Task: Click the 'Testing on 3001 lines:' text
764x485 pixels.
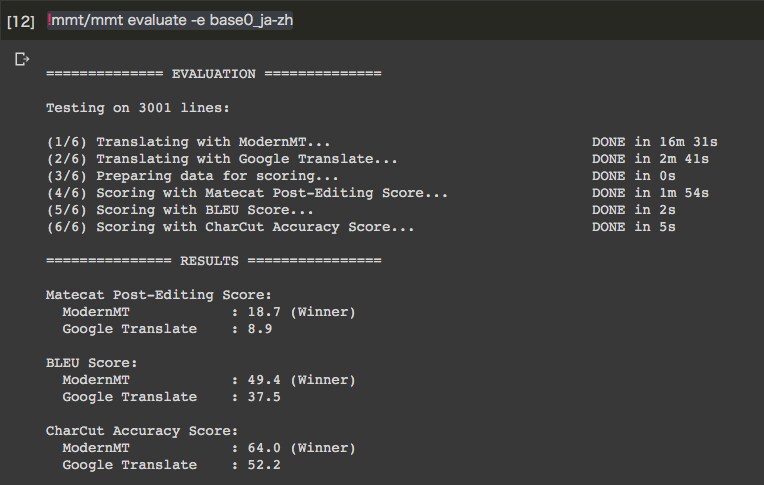Action: [138, 108]
